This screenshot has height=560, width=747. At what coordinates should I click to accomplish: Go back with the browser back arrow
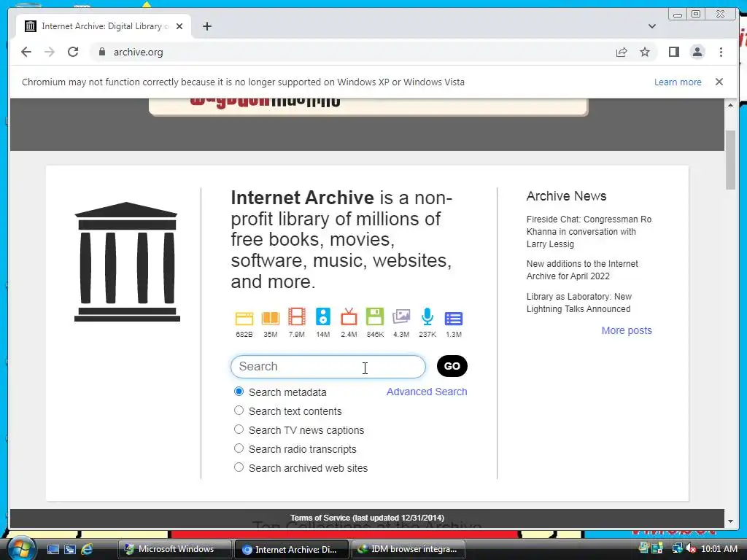point(26,52)
